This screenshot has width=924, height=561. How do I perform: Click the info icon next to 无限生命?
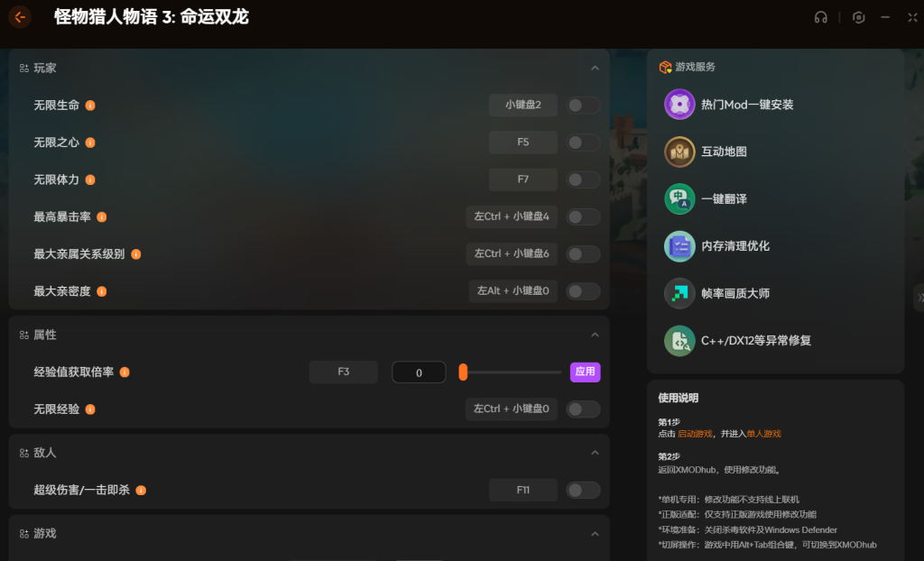coord(90,106)
